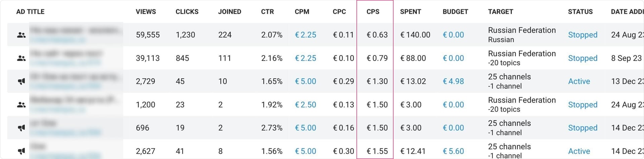The height and width of the screenshot is (159, 644).
Task: Click the megaphone icon in the 696 views row
Action: 21,128
